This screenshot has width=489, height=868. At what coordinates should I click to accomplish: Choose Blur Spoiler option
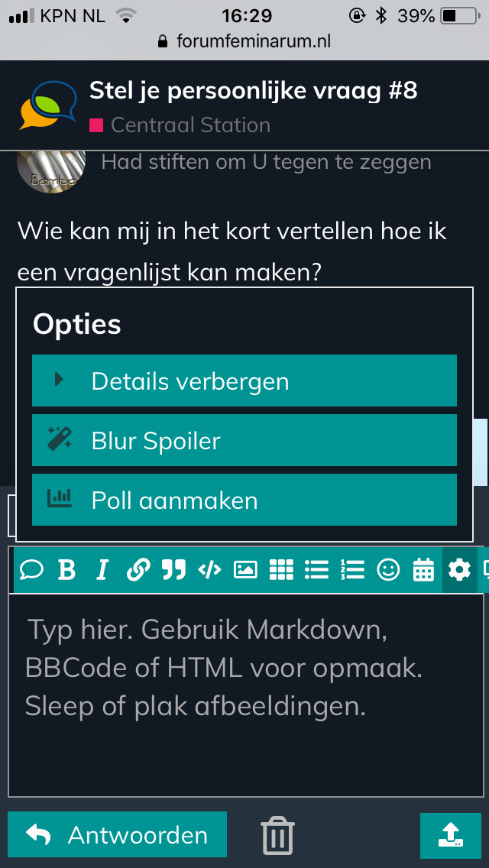244,440
